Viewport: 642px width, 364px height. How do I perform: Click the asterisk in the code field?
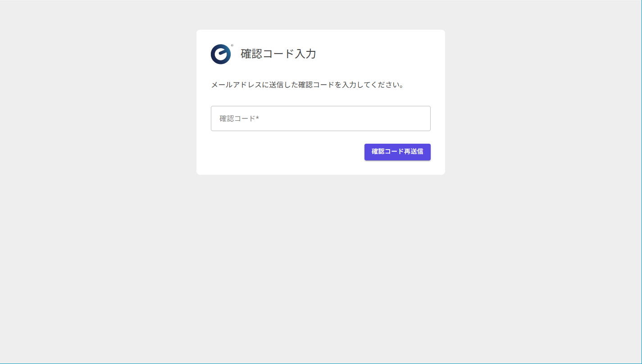pyautogui.click(x=257, y=118)
